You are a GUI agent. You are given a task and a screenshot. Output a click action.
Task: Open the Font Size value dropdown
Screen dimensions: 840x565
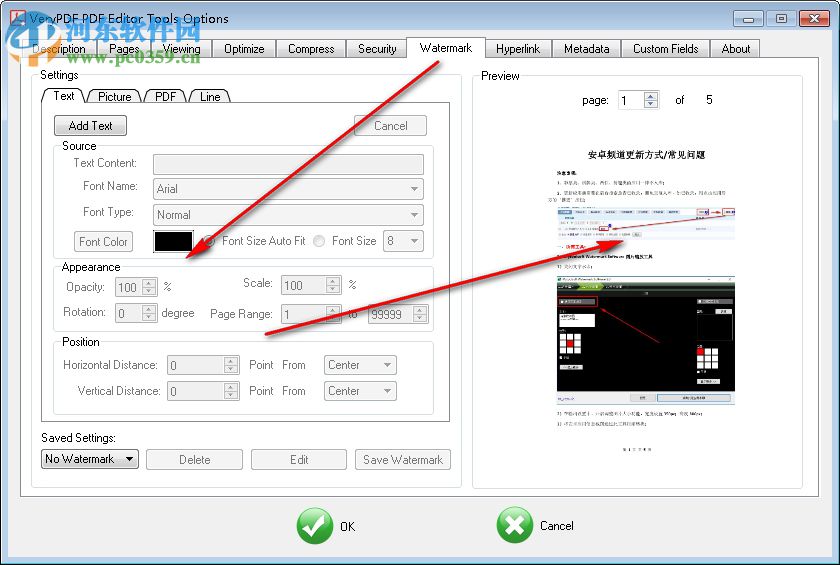[x=403, y=241]
